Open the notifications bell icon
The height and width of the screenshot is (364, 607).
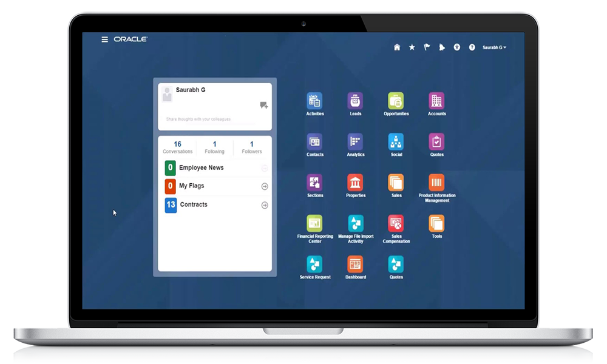click(442, 47)
